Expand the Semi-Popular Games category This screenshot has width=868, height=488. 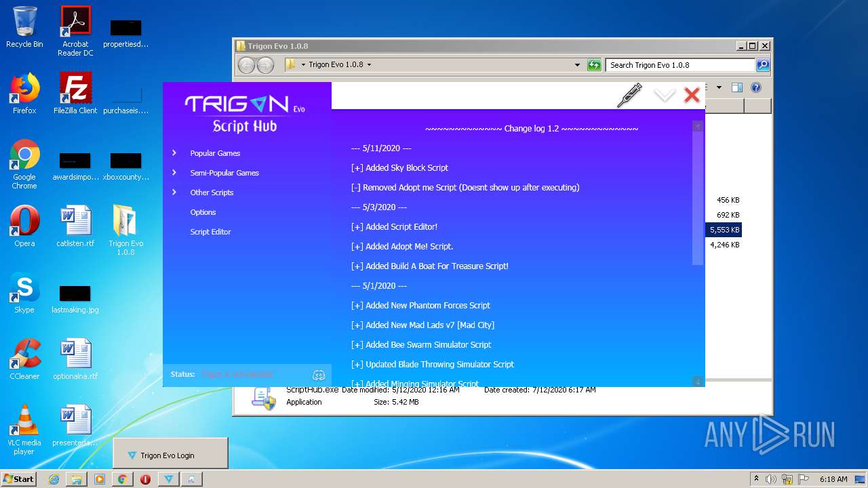click(174, 172)
